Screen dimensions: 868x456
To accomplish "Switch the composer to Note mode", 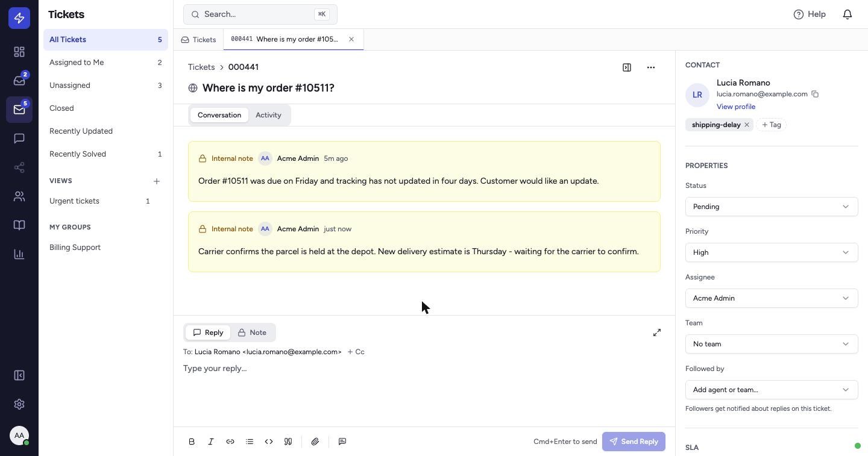I will (x=252, y=333).
